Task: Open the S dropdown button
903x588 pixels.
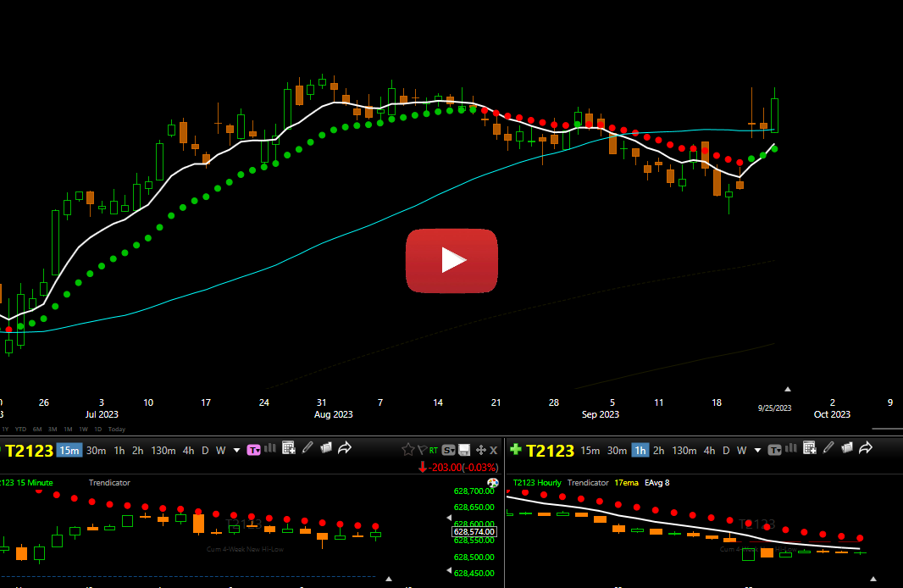Action: [x=449, y=451]
